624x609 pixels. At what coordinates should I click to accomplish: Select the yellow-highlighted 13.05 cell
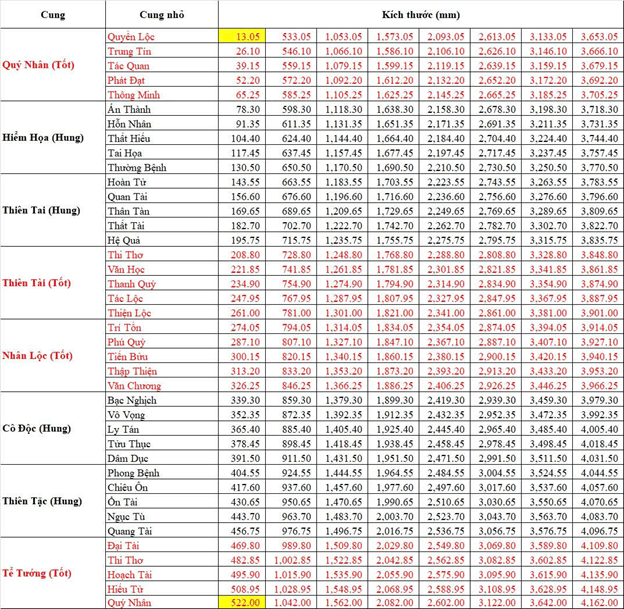(246, 36)
